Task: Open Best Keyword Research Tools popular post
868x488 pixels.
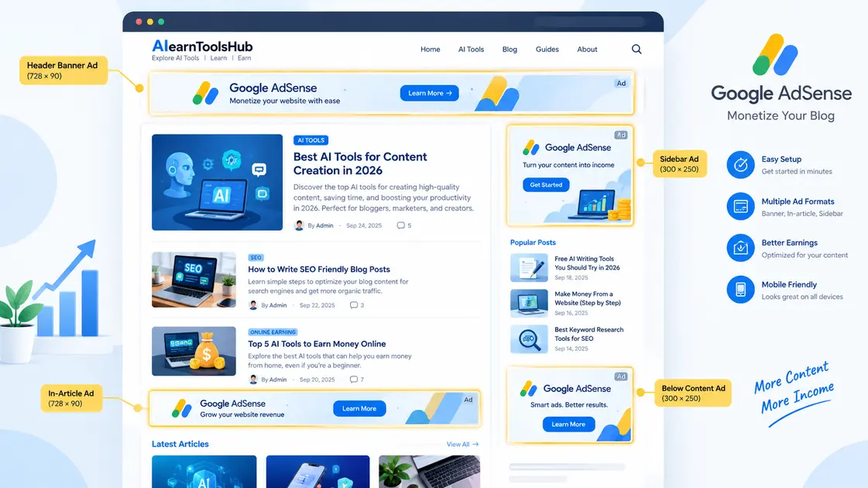Action: pos(589,334)
